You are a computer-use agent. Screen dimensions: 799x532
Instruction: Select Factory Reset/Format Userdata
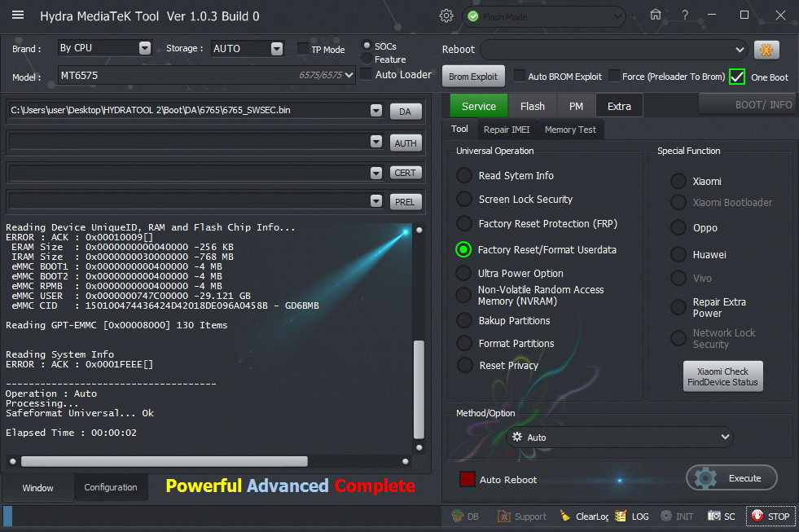click(x=463, y=249)
